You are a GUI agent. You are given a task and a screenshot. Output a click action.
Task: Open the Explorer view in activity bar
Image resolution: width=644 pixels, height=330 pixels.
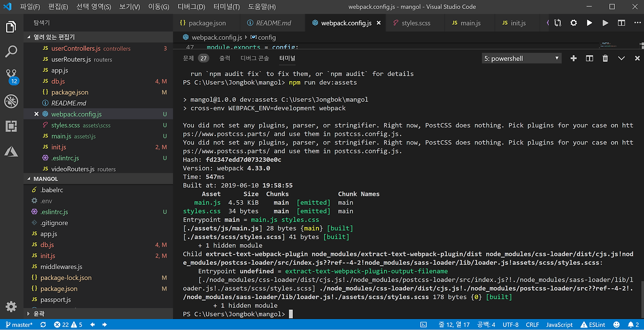(11, 27)
